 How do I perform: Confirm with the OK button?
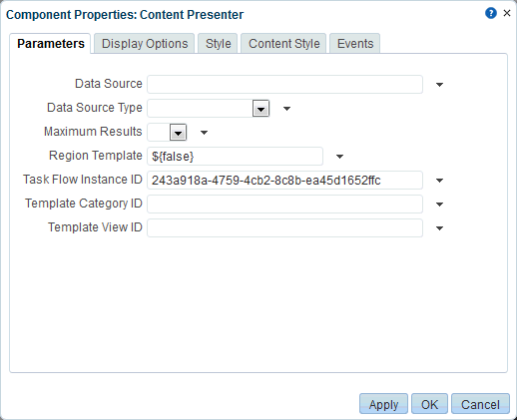[429, 404]
